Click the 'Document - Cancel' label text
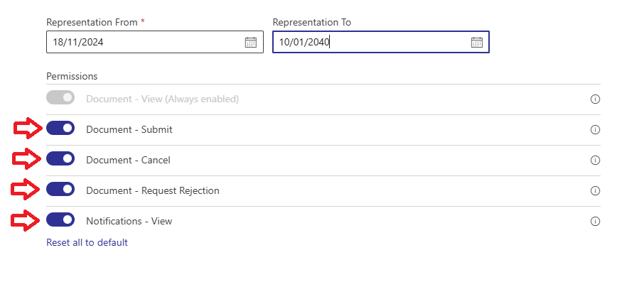Screen dimensions: 644x282 pyautogui.click(x=128, y=160)
